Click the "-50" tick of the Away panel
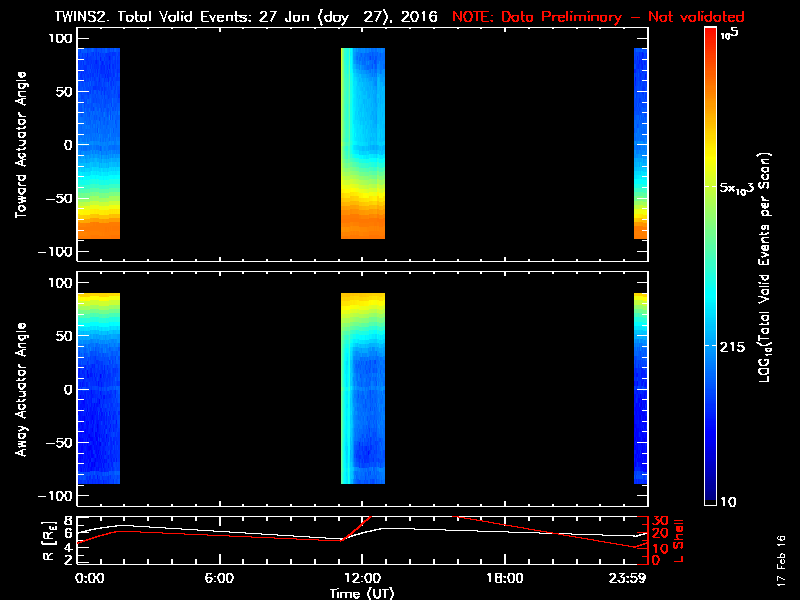 click(59, 443)
